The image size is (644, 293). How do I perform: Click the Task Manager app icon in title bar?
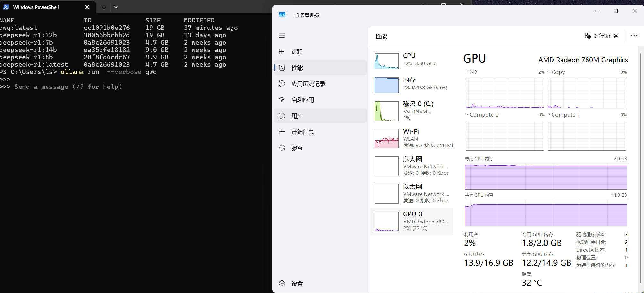282,15
